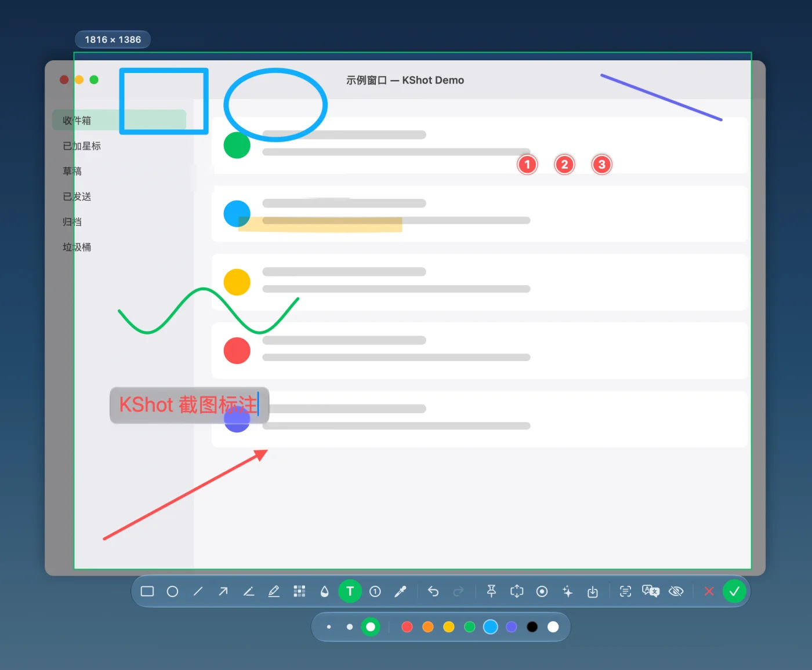Viewport: 812px width, 670px height.
Task: Select the mosaic pixelate tool
Action: pyautogui.click(x=299, y=591)
